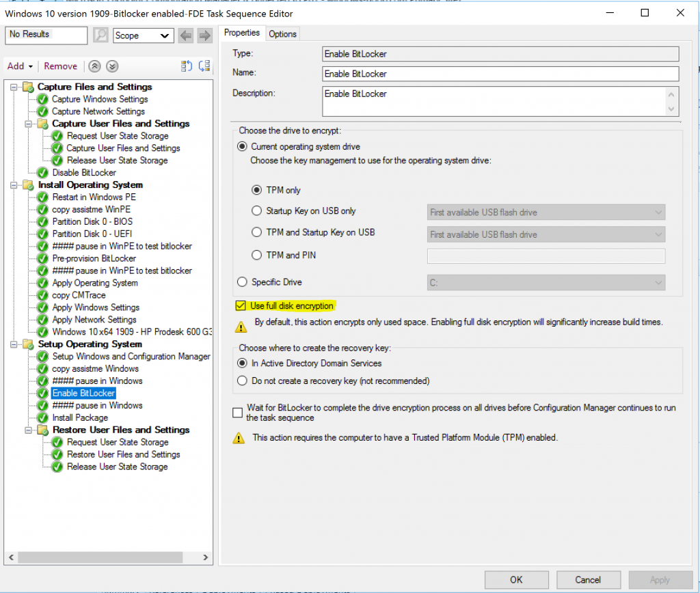
Task: Click the OK button
Action: click(516, 580)
